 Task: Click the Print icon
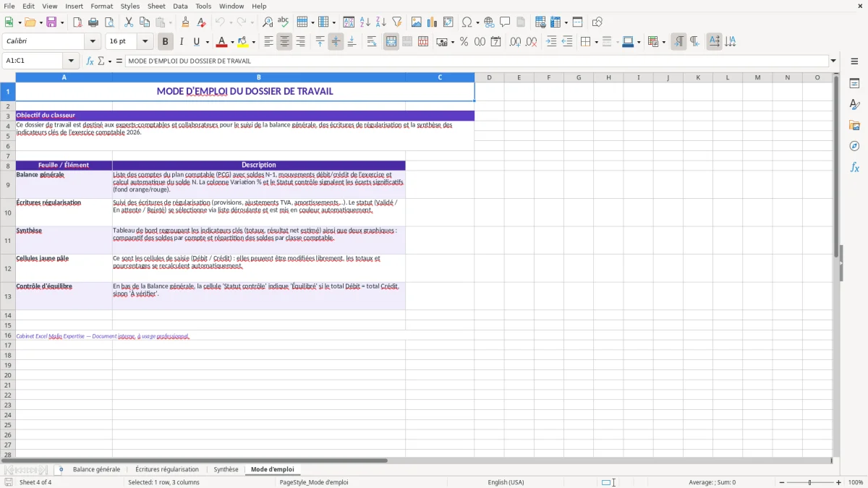(93, 22)
